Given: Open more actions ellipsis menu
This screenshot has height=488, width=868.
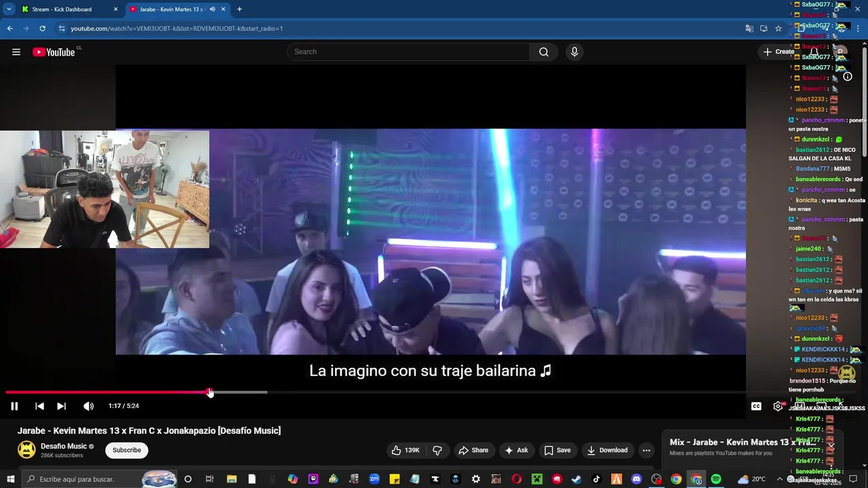Looking at the screenshot, I should coord(646,450).
